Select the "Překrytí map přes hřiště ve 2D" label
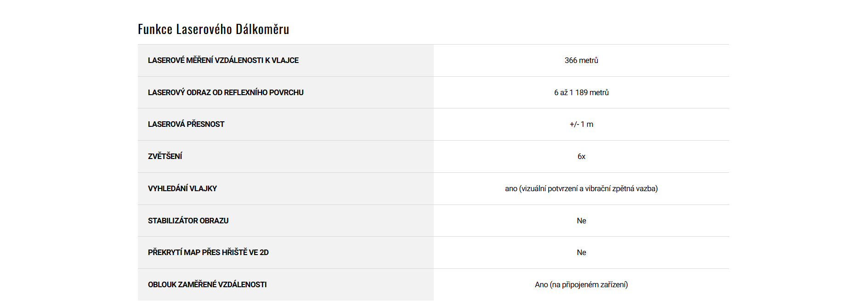 208,252
